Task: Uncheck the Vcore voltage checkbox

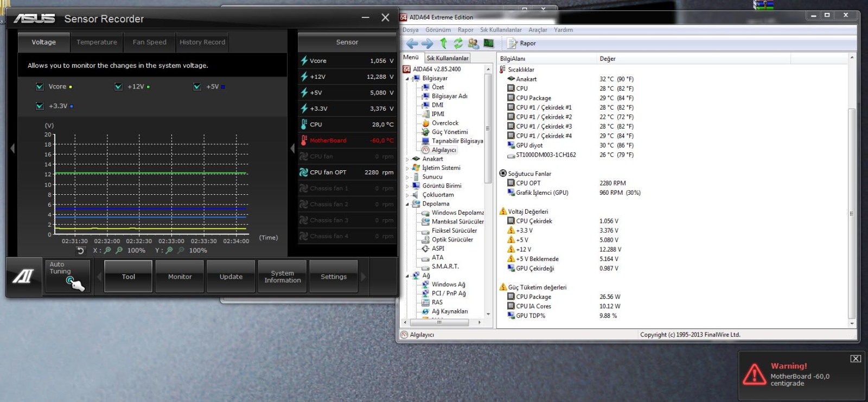Action: [x=40, y=86]
